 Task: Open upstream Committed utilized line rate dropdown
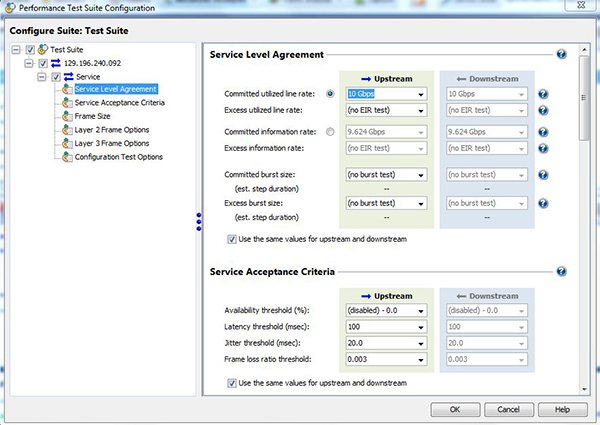tap(422, 95)
